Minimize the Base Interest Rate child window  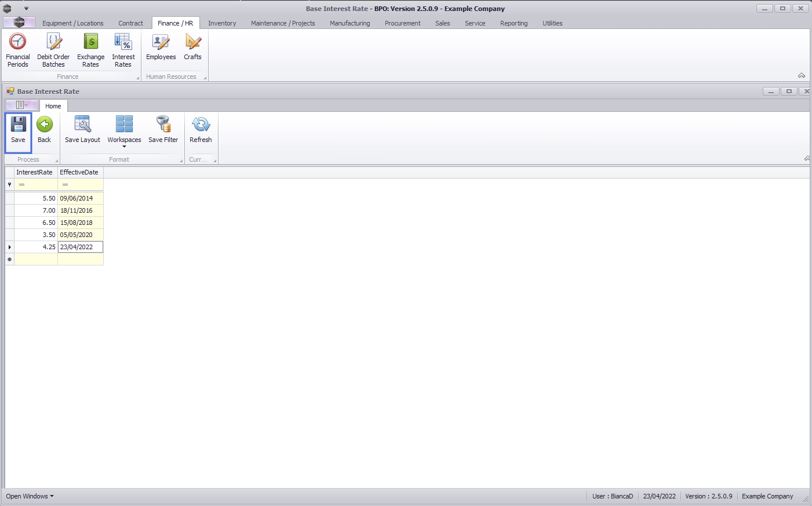pos(771,91)
